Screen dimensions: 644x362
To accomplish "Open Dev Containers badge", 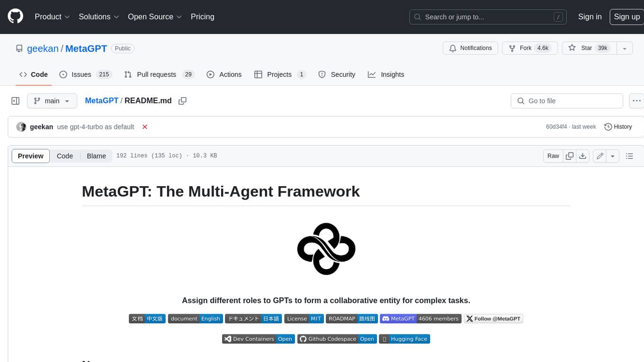I will coord(259,339).
